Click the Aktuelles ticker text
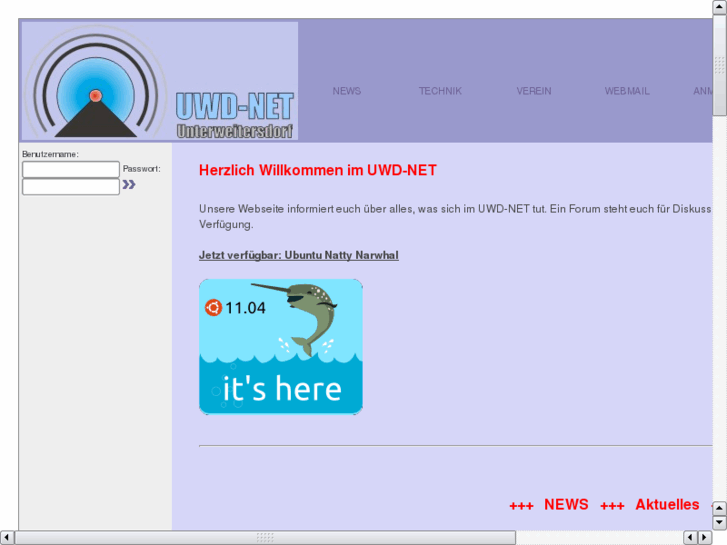Image resolution: width=727 pixels, height=545 pixels. 667,504
